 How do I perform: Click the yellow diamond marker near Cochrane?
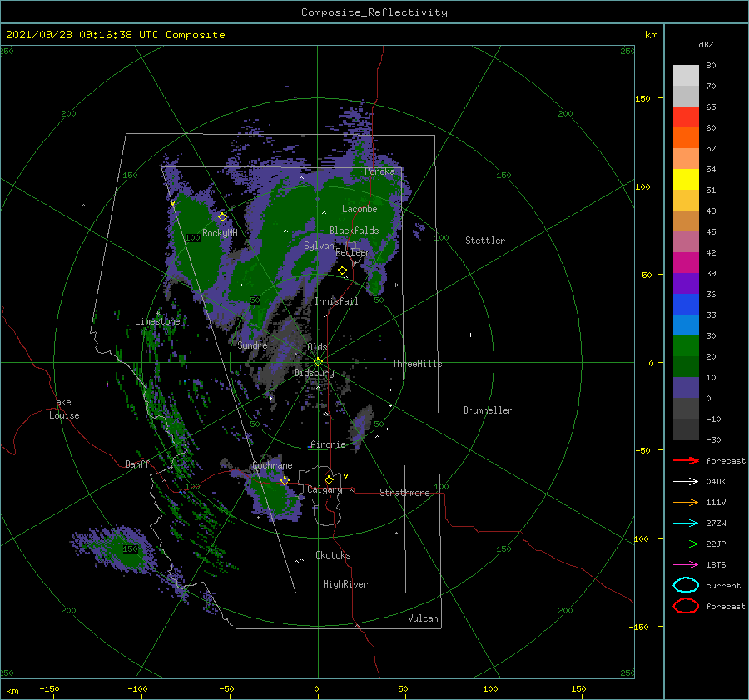pyautogui.click(x=285, y=480)
